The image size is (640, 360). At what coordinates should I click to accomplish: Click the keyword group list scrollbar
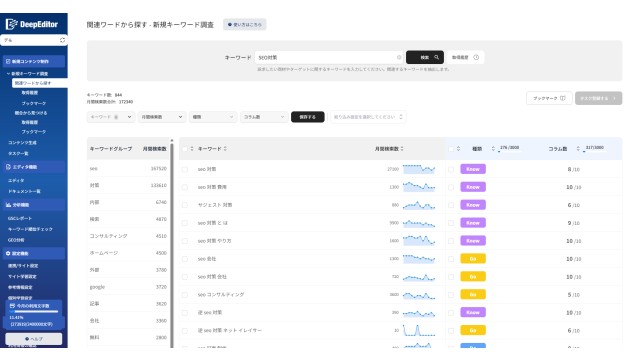172,245
